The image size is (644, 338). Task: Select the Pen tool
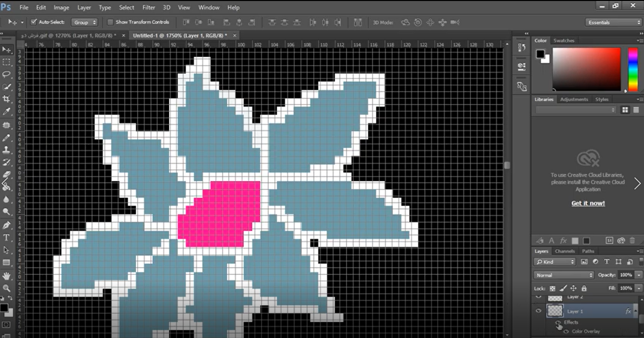(x=7, y=225)
